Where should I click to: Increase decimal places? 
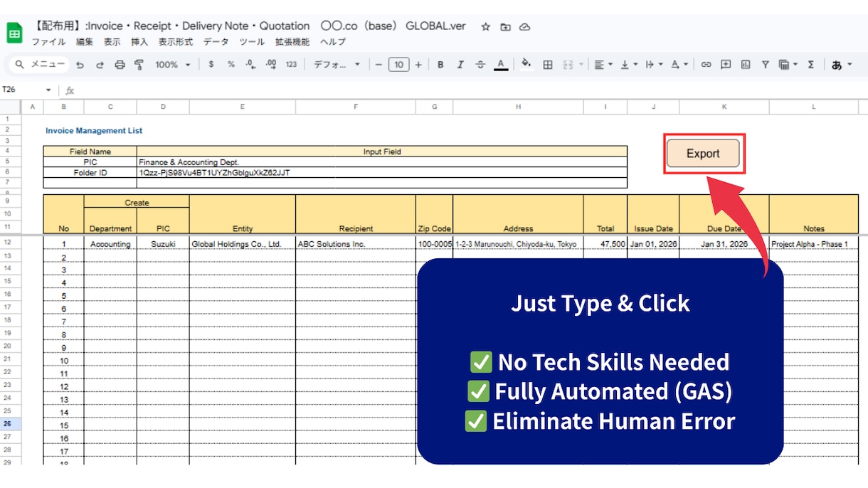tap(270, 65)
